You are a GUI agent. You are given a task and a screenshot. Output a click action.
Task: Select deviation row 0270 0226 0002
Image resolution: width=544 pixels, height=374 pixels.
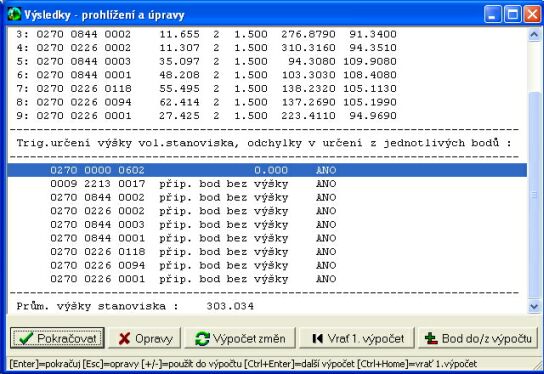tap(267, 211)
